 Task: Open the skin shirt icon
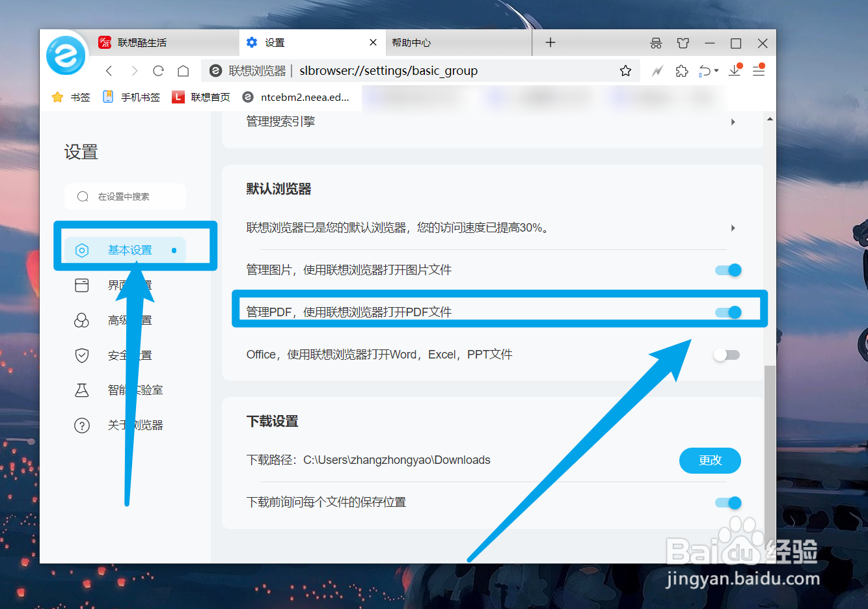click(683, 43)
